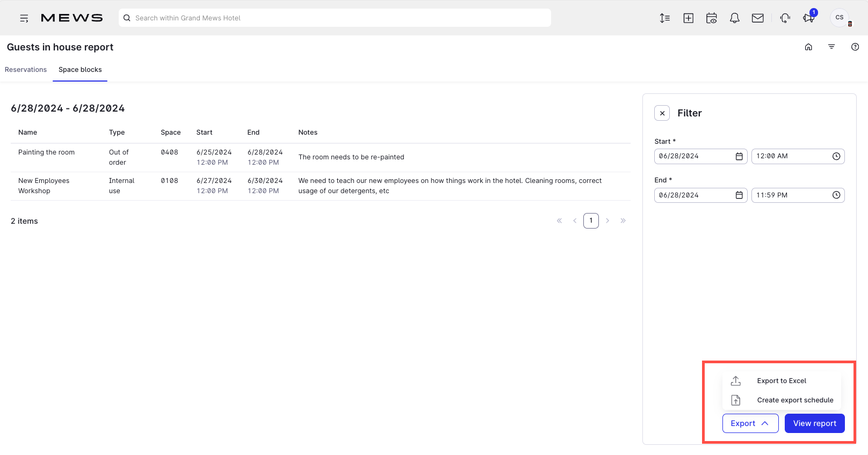Open the reservation overview calendar icon
Viewport: 868px width, 455px height.
(x=711, y=18)
